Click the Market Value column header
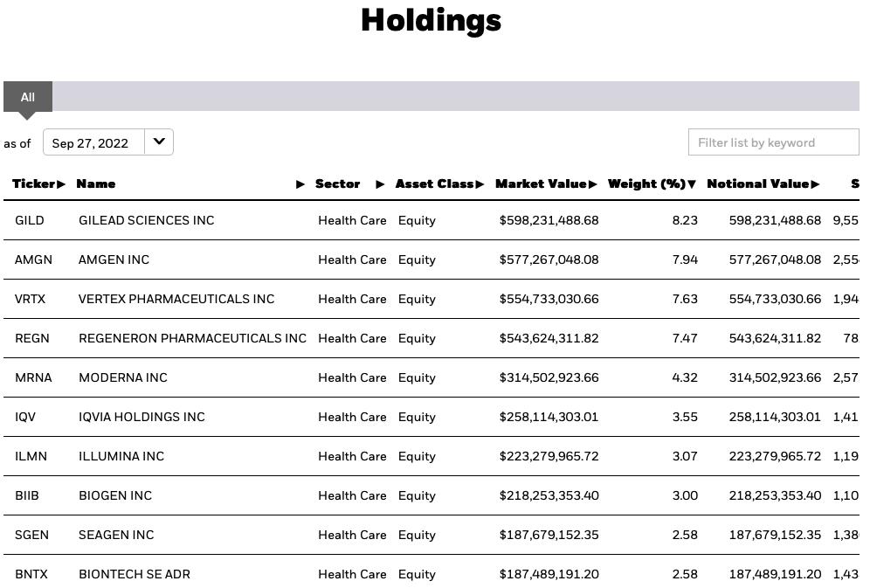This screenshot has height=588, width=870. (x=541, y=183)
